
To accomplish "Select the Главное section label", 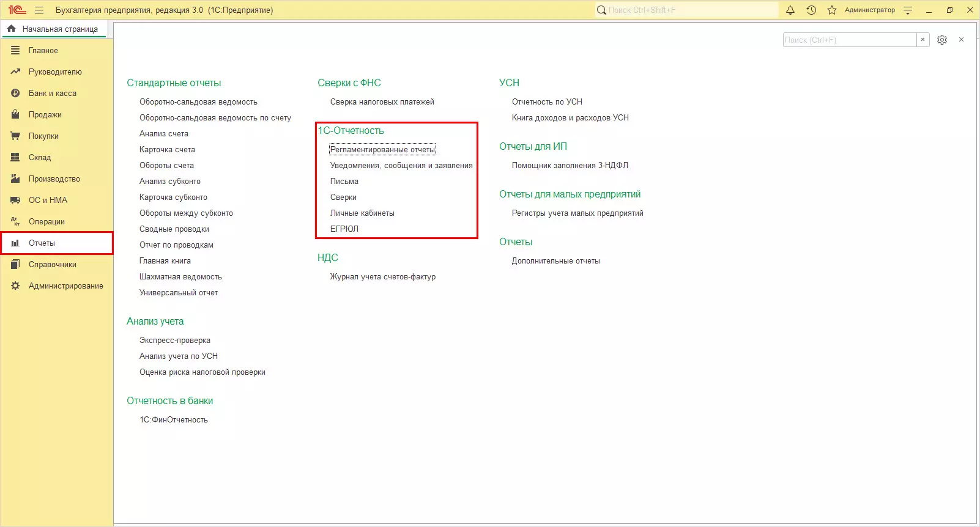I will tap(43, 51).
